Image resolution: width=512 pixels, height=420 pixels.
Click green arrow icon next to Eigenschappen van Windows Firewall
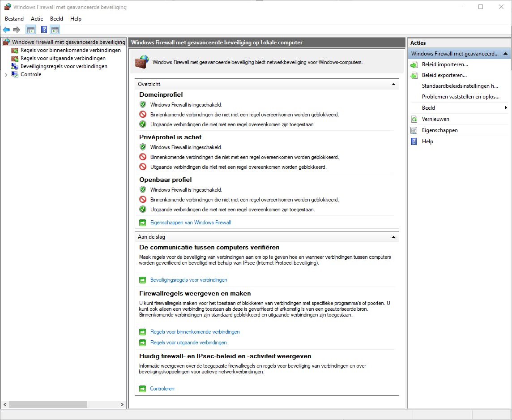click(x=143, y=223)
